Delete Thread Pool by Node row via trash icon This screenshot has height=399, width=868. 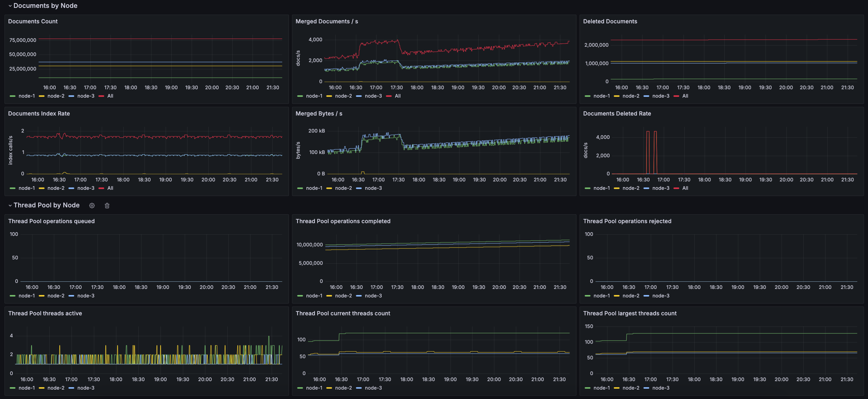click(107, 205)
